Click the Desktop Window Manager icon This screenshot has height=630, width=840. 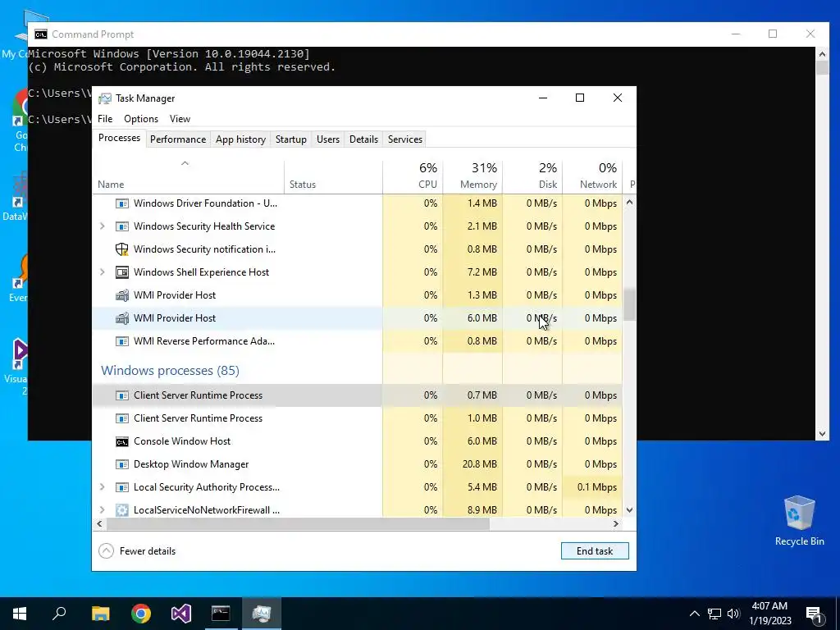(122, 464)
